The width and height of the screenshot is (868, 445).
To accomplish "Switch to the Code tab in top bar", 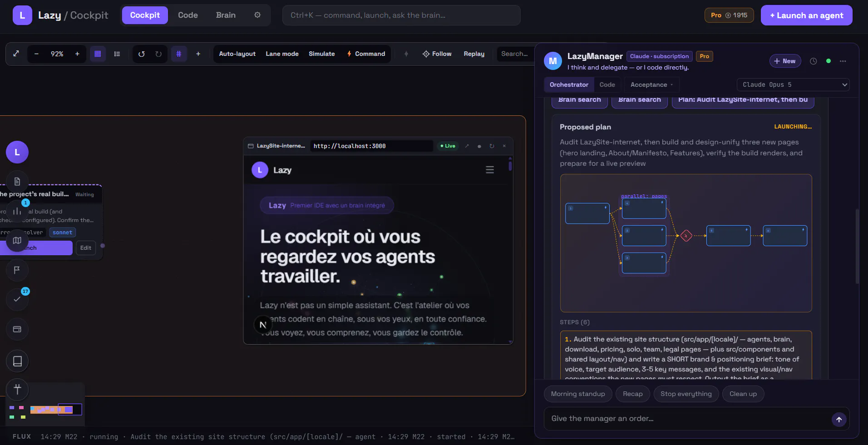I will pyautogui.click(x=188, y=15).
